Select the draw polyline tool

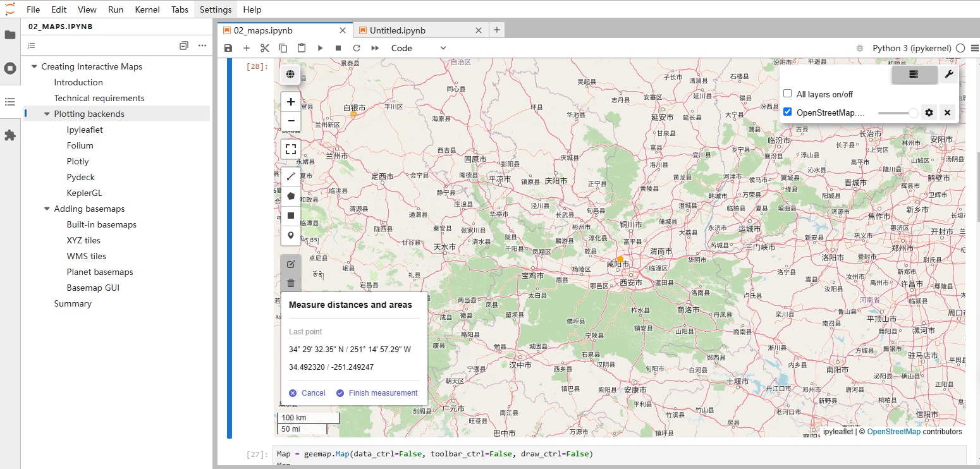click(291, 176)
